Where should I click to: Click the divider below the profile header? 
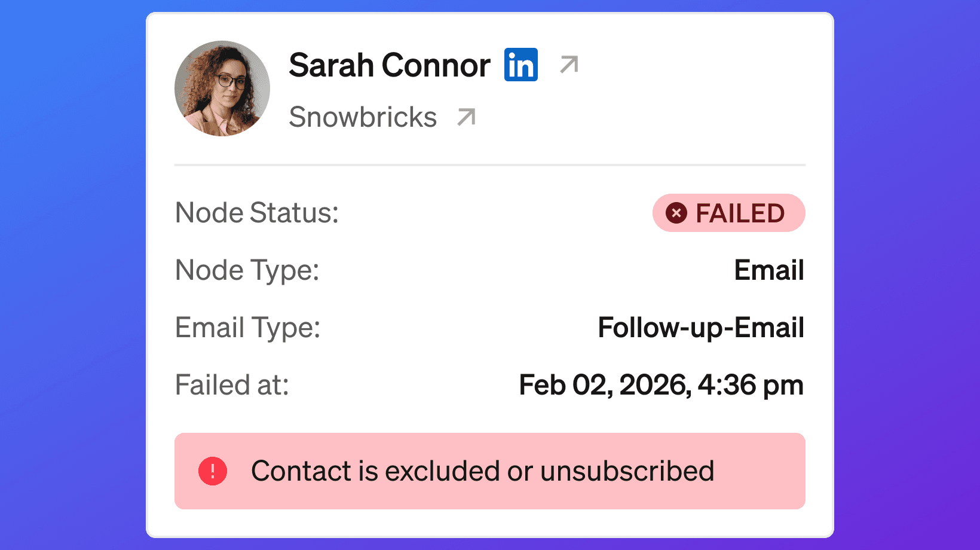pos(490,165)
